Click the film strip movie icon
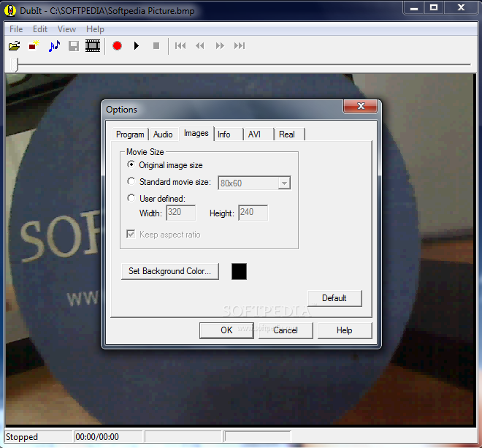Viewport: 482px width, 448px height. coord(93,46)
